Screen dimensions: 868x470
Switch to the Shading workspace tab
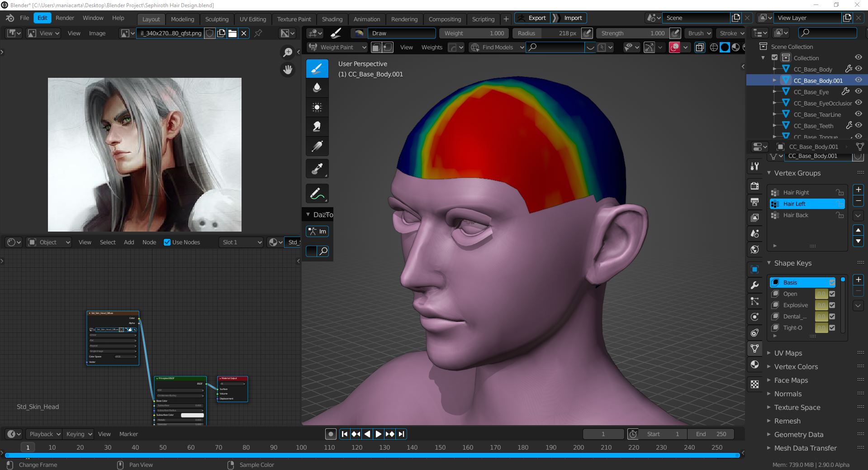[332, 19]
